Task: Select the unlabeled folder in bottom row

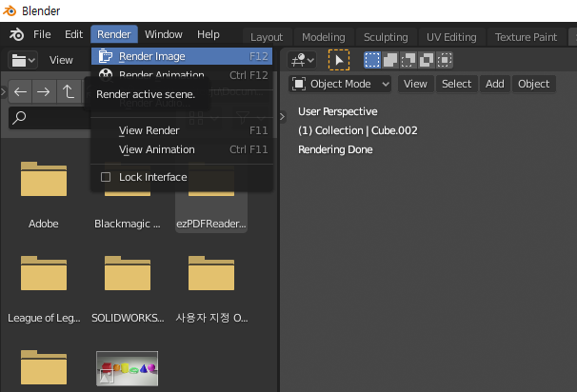Action: coord(44,367)
